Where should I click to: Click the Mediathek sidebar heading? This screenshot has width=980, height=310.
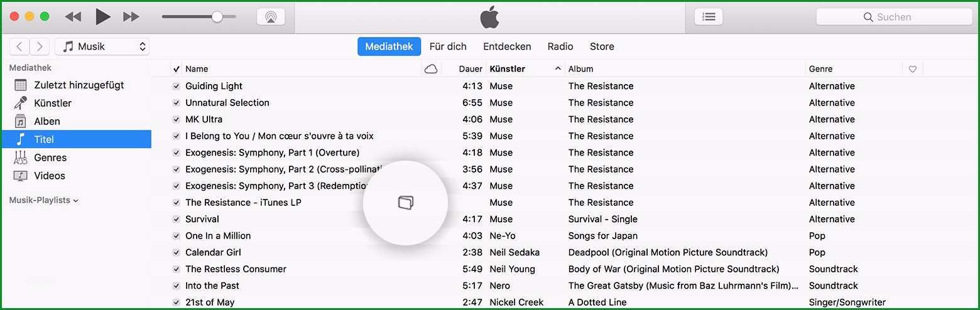[x=30, y=68]
